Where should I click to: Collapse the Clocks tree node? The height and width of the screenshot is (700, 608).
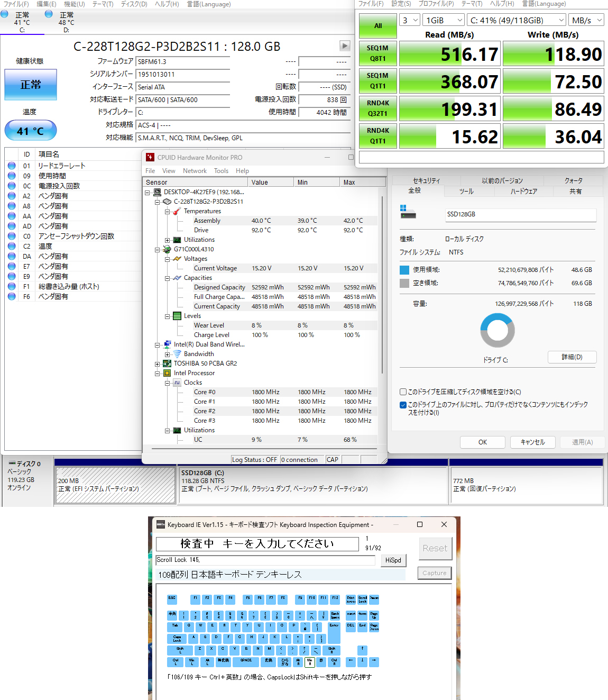coord(167,383)
